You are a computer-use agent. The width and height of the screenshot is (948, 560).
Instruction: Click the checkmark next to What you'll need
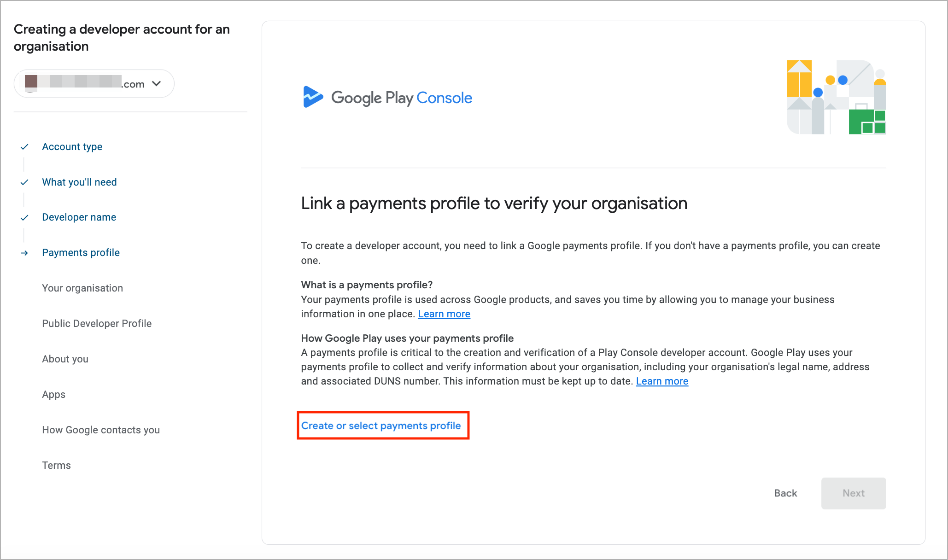pyautogui.click(x=24, y=182)
